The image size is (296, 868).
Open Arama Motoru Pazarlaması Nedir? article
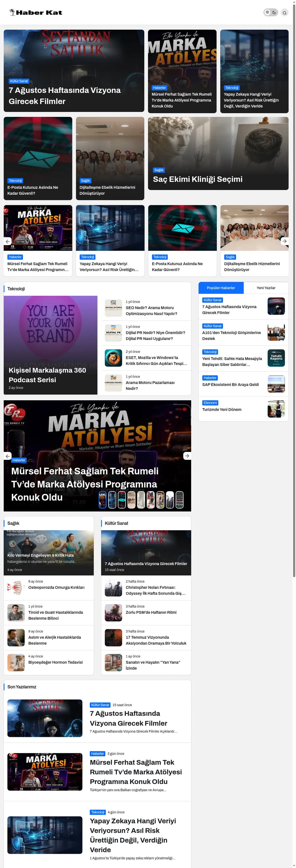coord(150,385)
